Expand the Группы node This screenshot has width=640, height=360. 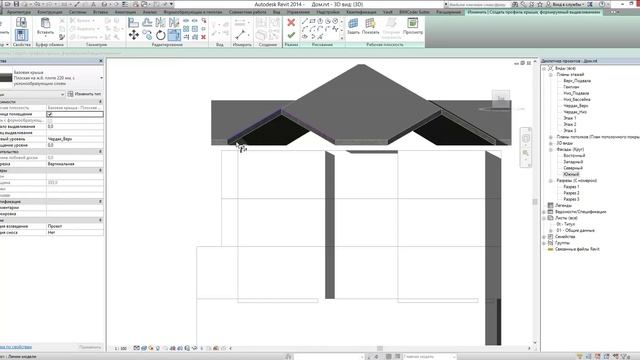[x=544, y=243]
